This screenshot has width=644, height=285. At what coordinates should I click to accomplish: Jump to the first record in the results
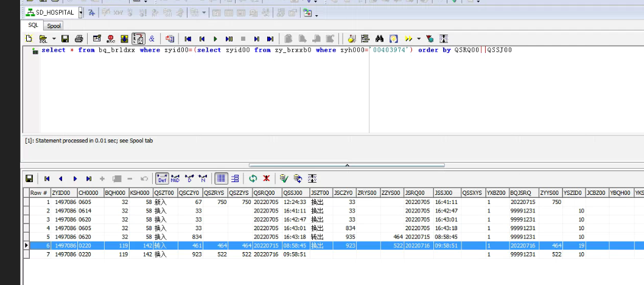47,178
